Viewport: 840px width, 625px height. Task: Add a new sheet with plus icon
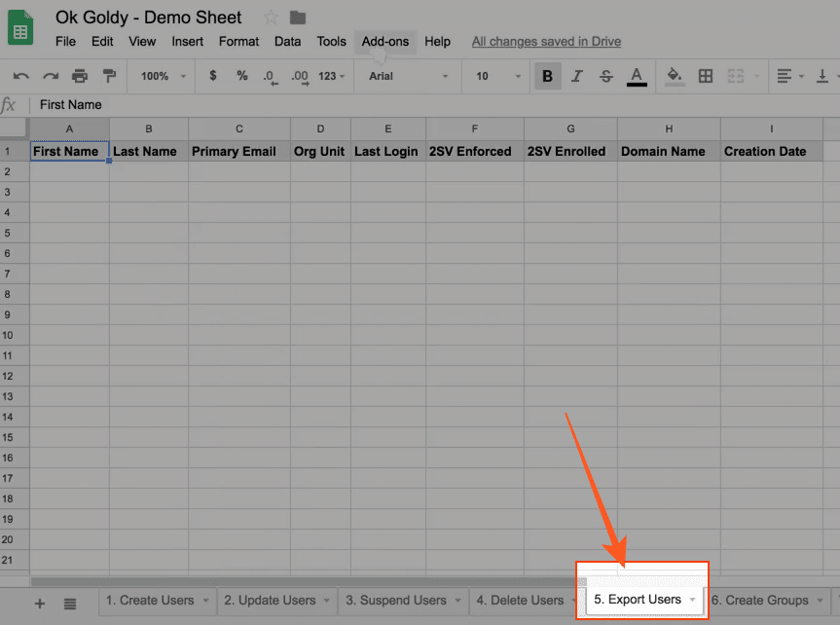[x=40, y=604]
